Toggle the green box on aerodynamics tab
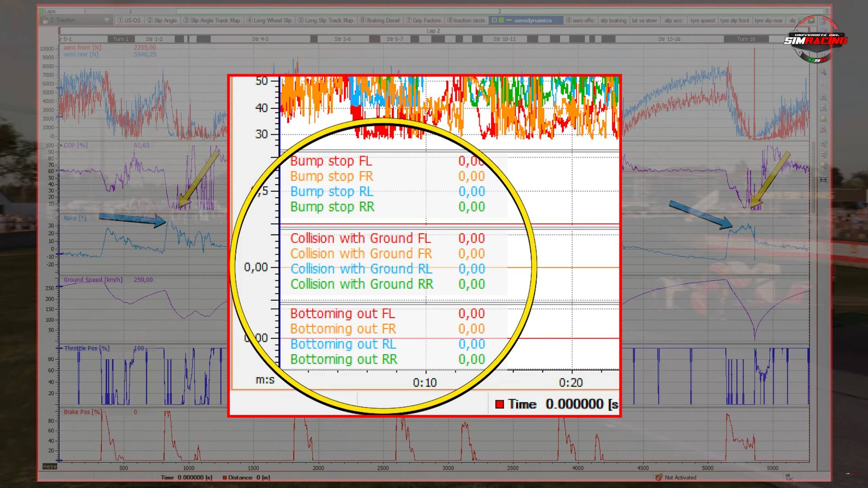 [x=501, y=20]
